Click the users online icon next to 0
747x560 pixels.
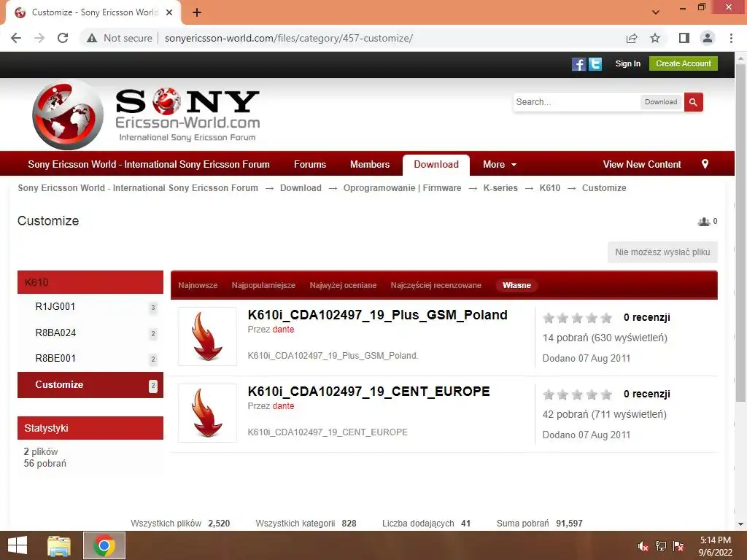point(704,222)
